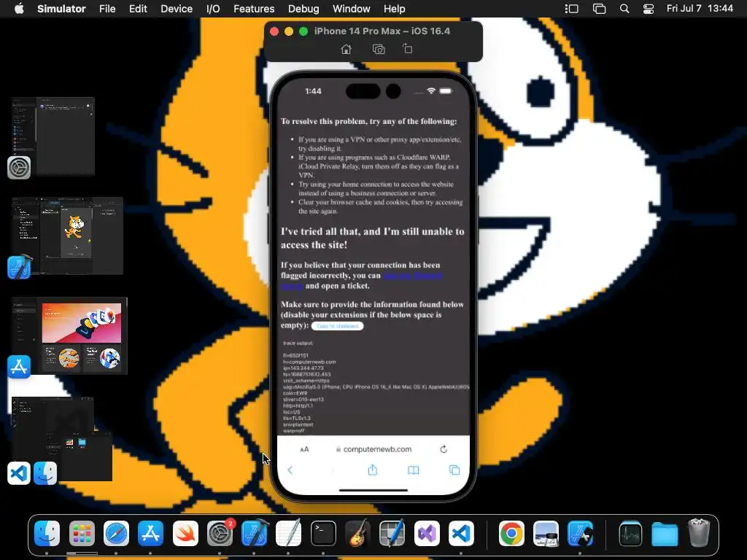Click the 'trace output' text line

tap(298, 343)
